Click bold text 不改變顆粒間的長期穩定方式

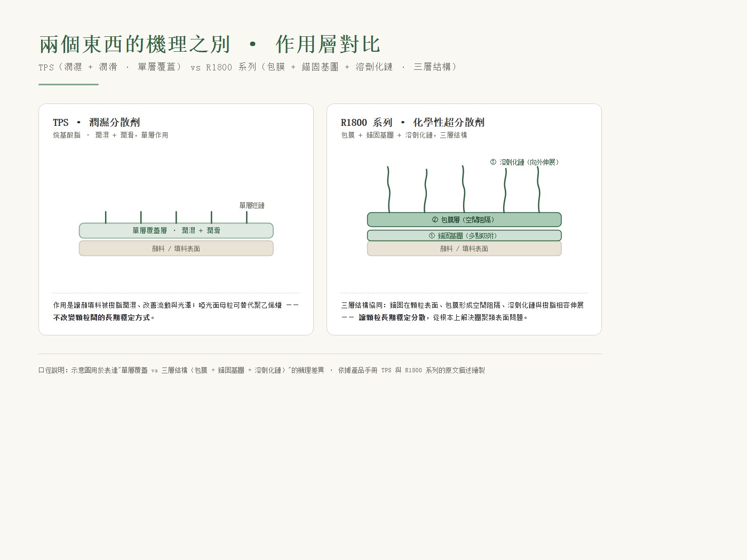pos(101,317)
